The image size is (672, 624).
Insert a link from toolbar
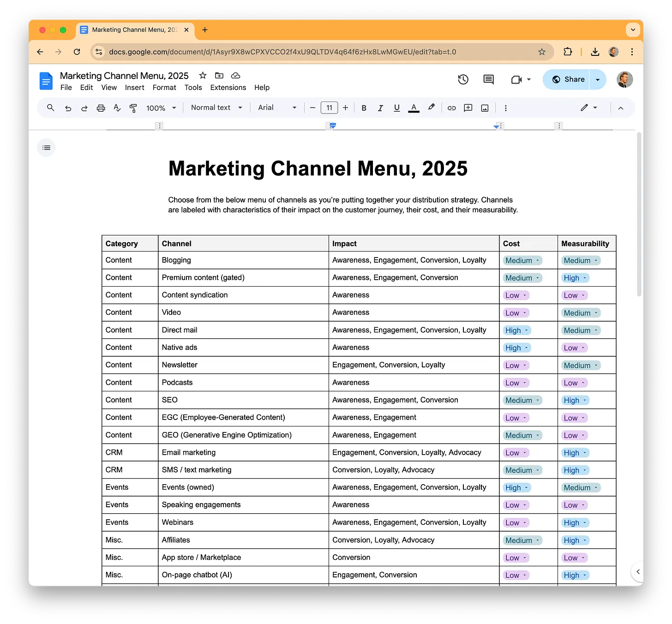451,108
